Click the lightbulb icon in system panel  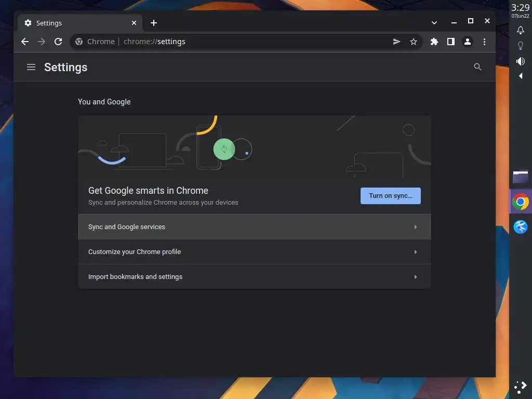coord(520,46)
